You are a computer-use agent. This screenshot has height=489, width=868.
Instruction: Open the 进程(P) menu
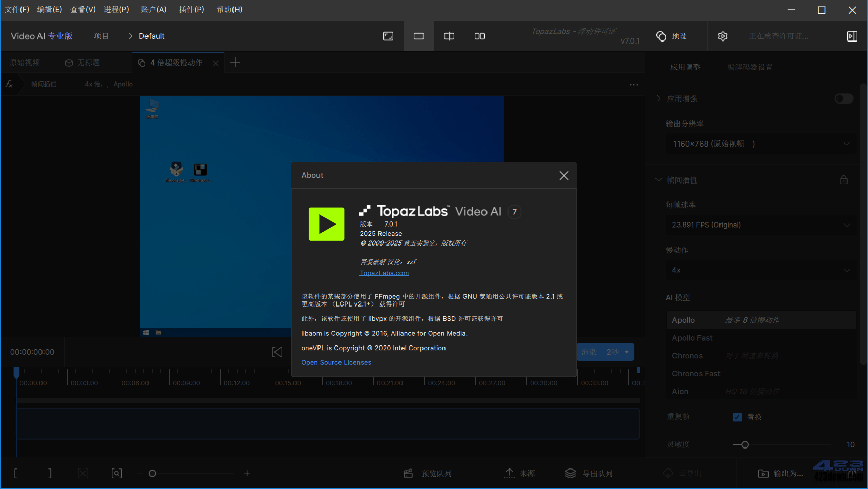[x=116, y=9]
